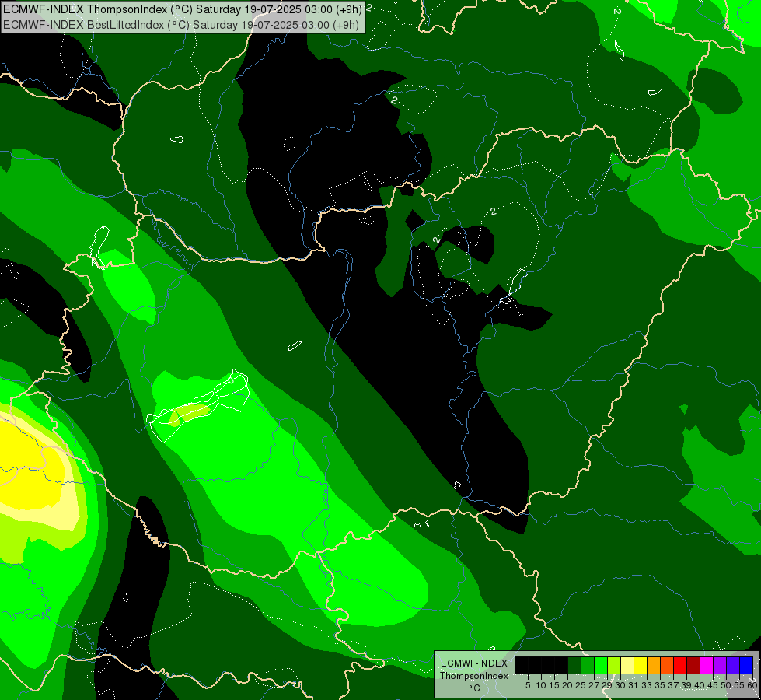Select the violet 50–55 legend swatch

pos(733,665)
